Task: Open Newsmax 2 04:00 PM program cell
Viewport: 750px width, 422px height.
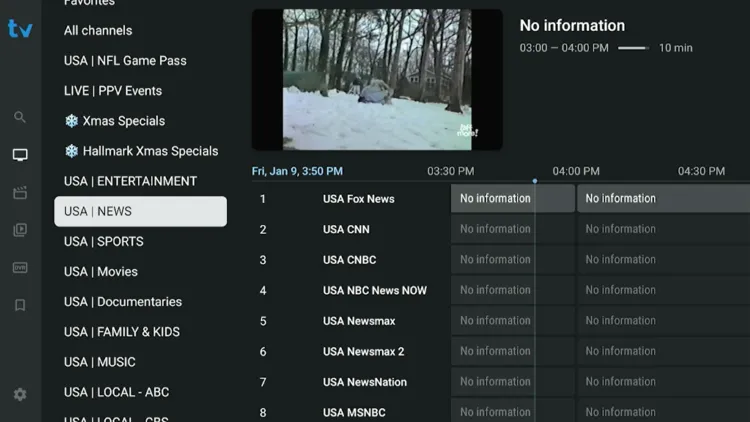Action: coord(663,351)
